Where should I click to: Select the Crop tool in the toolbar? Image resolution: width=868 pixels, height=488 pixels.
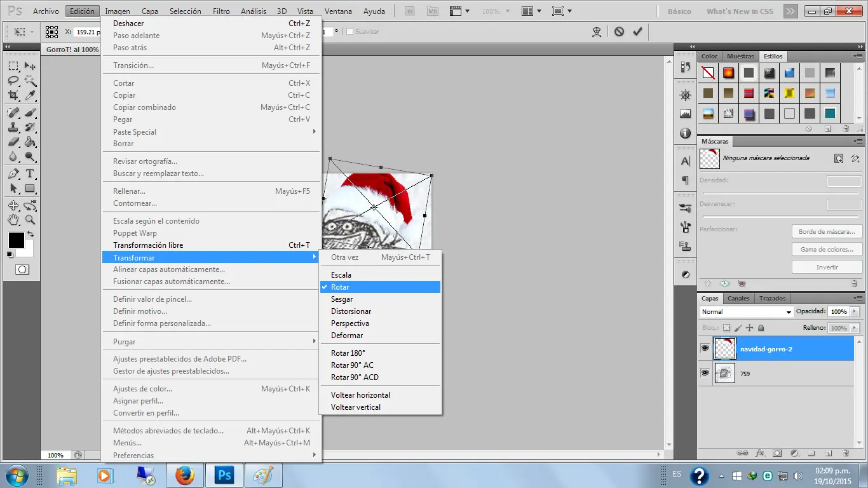(14, 93)
